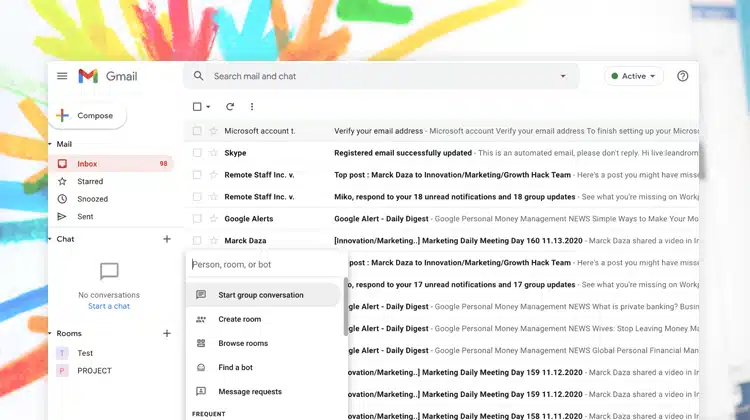Open the Test room
Screen dimensions: 750x420
click(85, 353)
